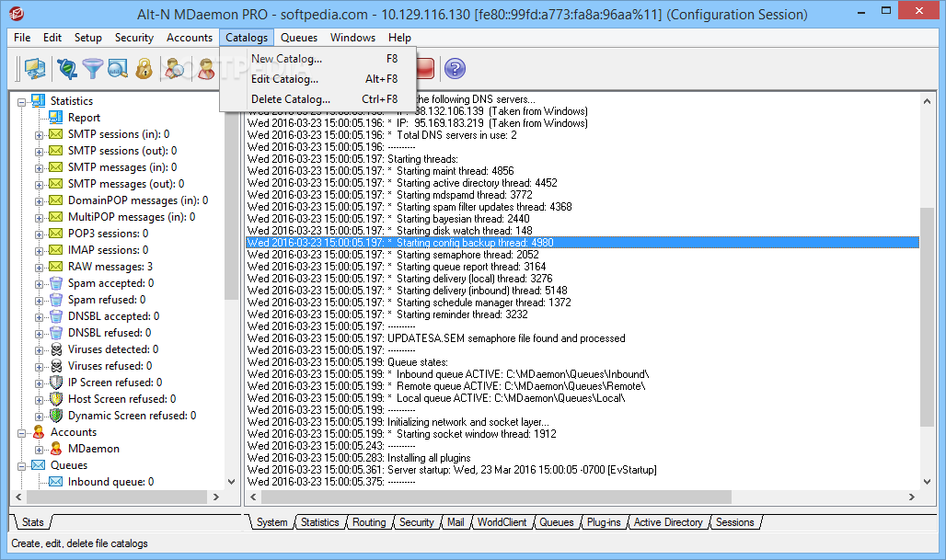Click the padlock security toolbar icon
The image size is (946, 560).
coord(144,69)
